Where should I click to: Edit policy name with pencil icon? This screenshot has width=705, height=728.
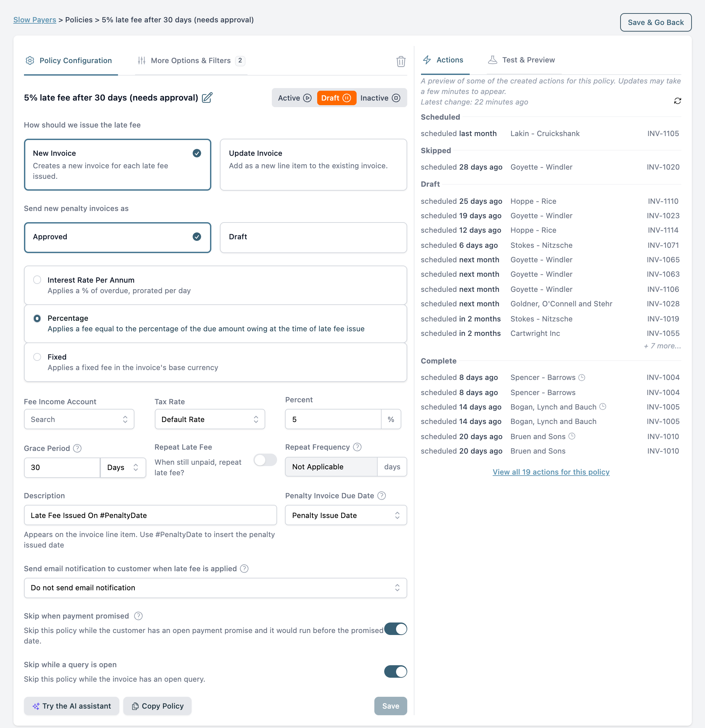[x=207, y=98]
